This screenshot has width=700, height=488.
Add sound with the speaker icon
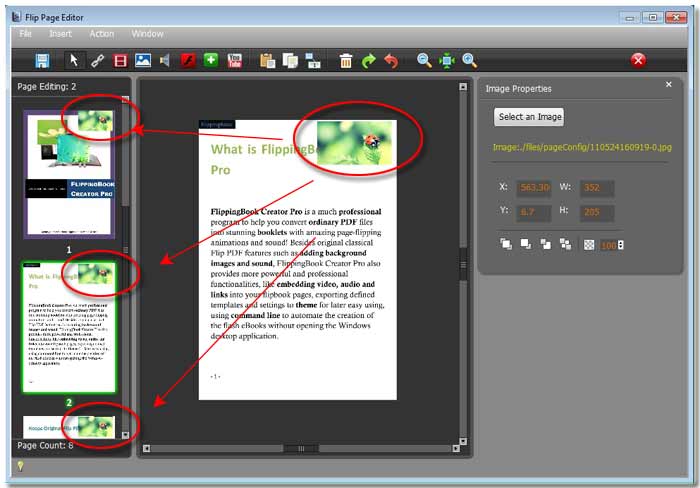165,60
